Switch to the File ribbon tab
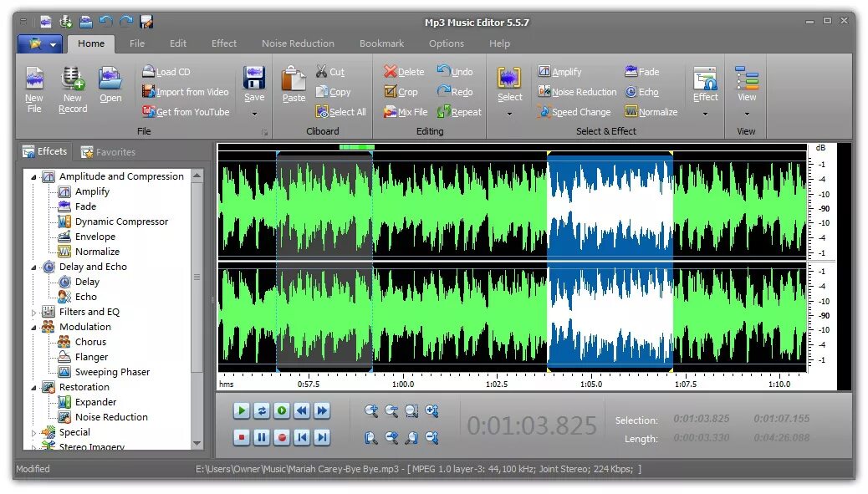Image resolution: width=868 pixels, height=494 pixels. 137,43
